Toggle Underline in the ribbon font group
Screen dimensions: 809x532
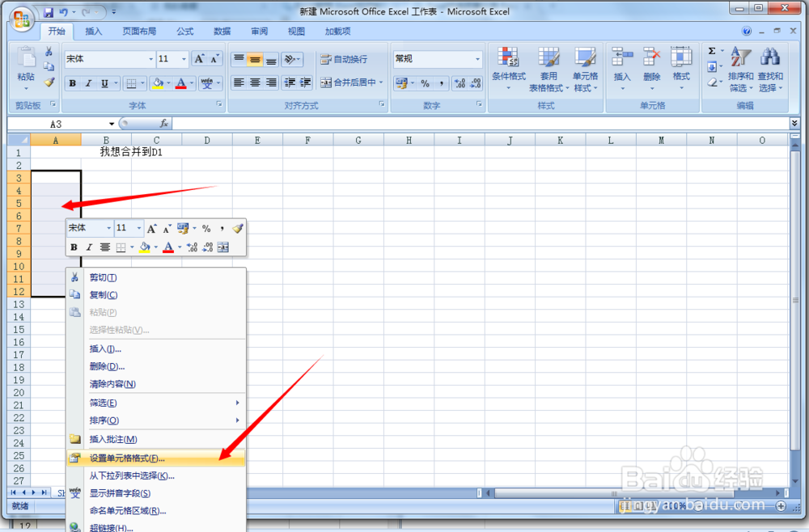(x=104, y=83)
